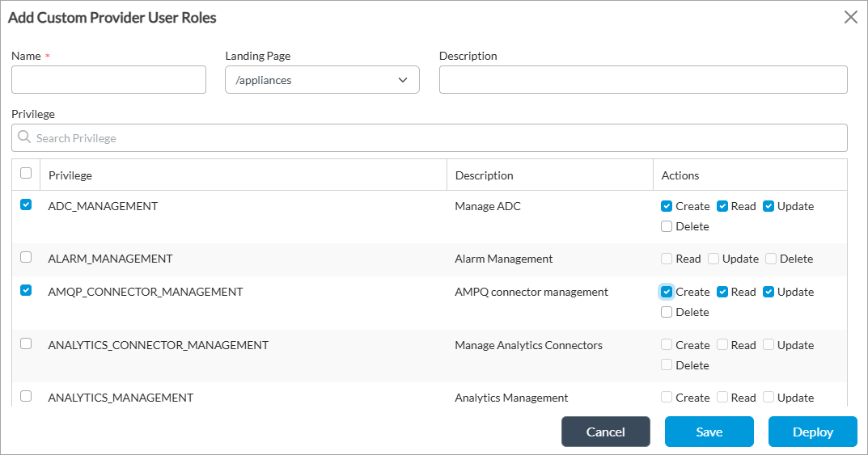
Task: Uncheck the ADC_MANAGEMENT privilege checkbox
Action: (x=26, y=205)
